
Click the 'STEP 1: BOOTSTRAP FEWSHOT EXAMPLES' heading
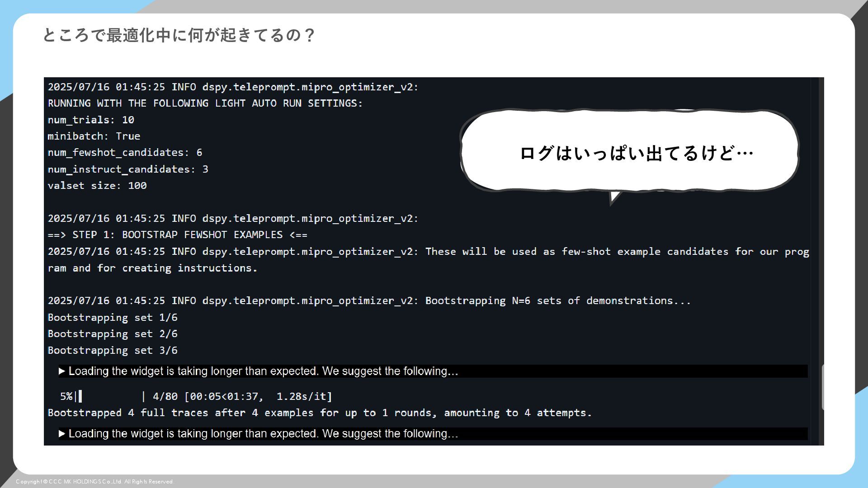pyautogui.click(x=177, y=235)
